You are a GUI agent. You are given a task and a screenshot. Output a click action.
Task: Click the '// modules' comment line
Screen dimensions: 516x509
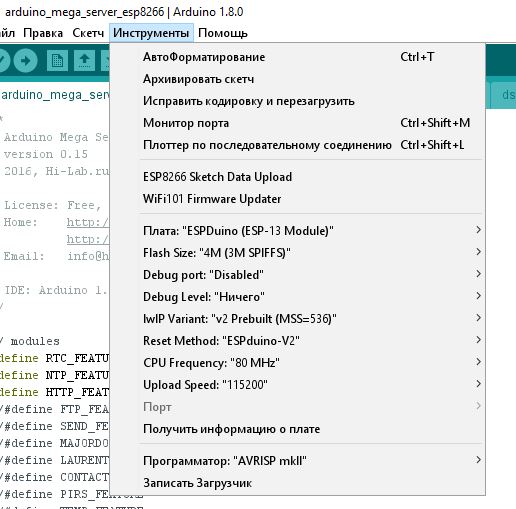[x=31, y=341]
